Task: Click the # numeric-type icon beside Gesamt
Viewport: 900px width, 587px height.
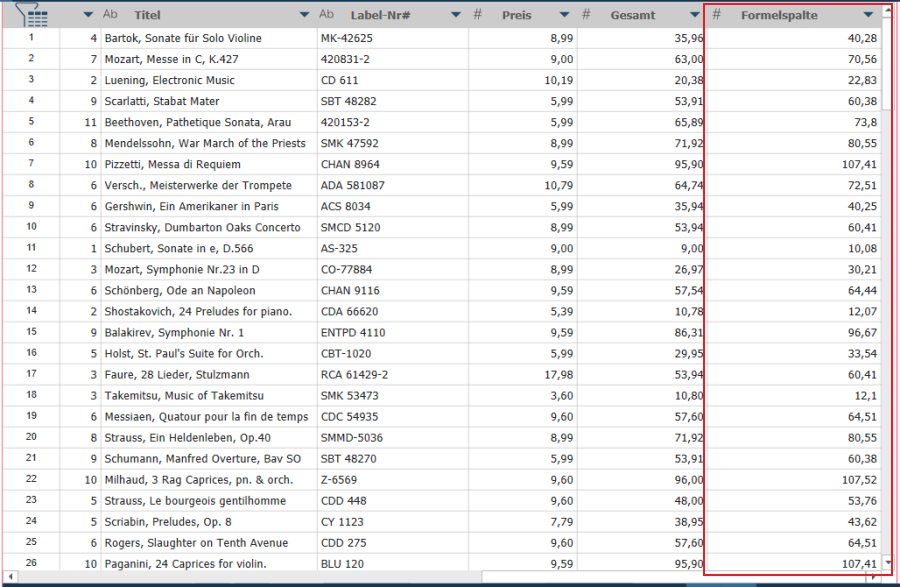Action: point(587,15)
